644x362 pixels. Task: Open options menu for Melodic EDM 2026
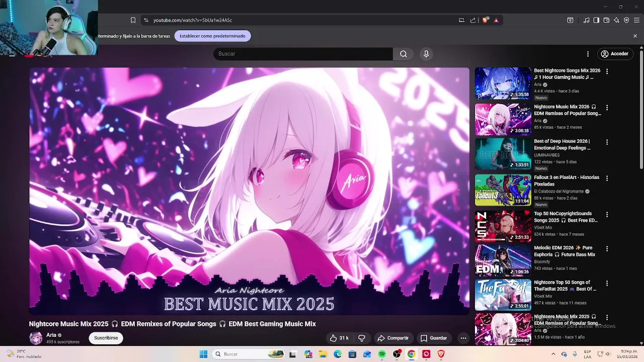click(607, 249)
